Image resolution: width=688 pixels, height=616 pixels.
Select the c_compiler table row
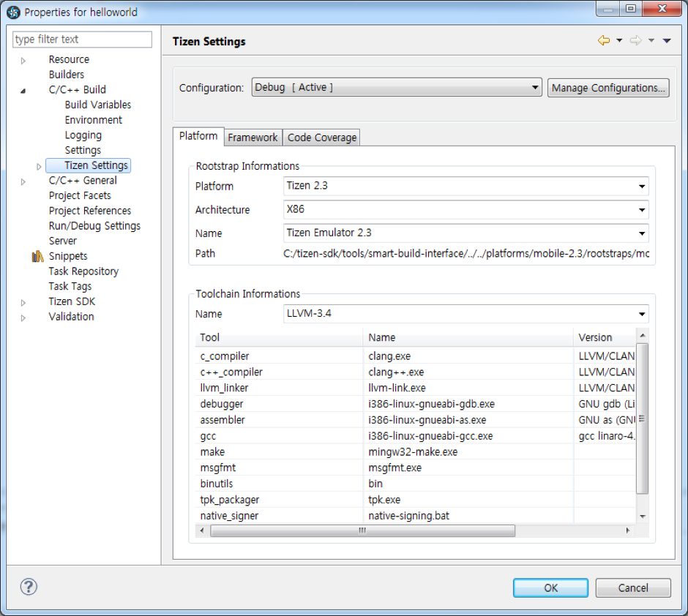tap(416, 356)
